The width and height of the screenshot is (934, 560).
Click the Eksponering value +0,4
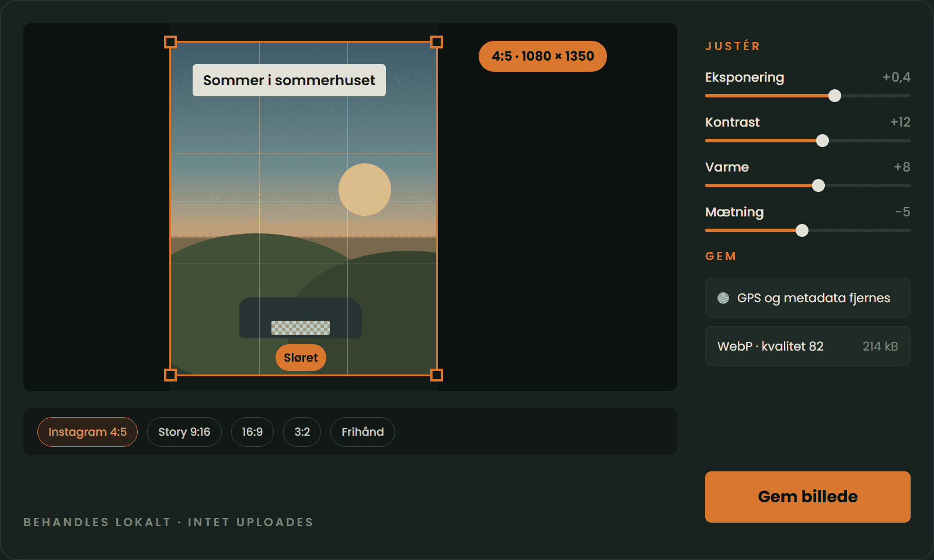pos(896,77)
